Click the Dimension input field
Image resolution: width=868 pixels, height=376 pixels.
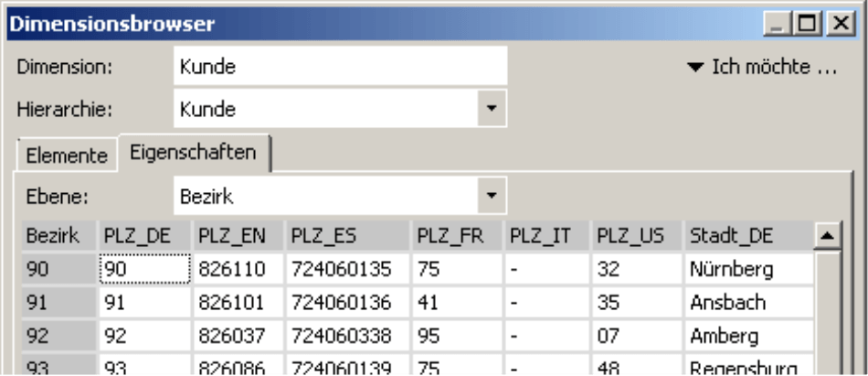pos(339,67)
